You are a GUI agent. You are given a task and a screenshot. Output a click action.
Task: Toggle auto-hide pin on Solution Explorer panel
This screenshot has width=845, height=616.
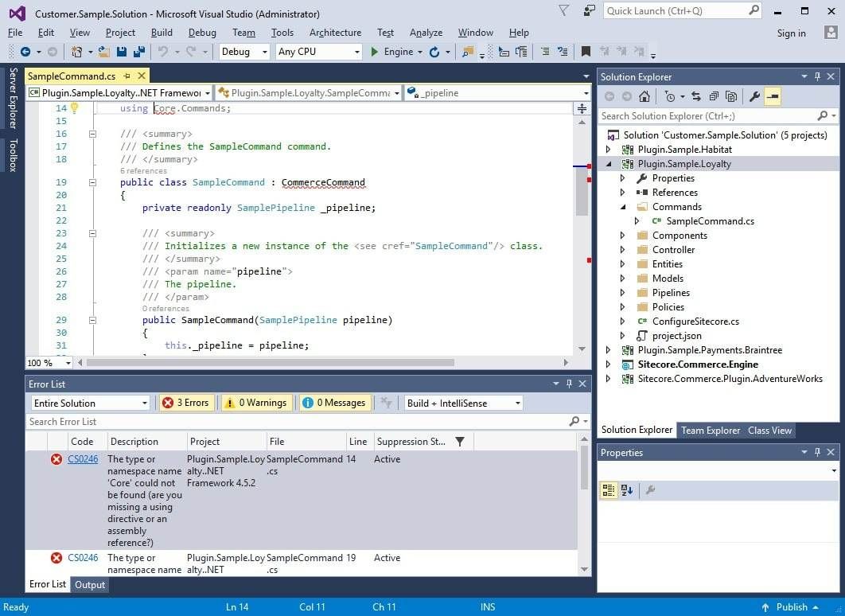click(817, 76)
